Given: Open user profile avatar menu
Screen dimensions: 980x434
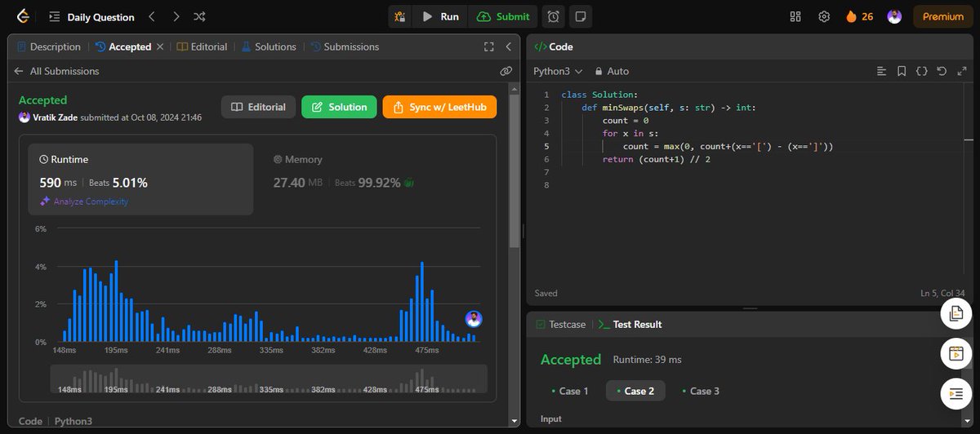Looking at the screenshot, I should point(894,16).
